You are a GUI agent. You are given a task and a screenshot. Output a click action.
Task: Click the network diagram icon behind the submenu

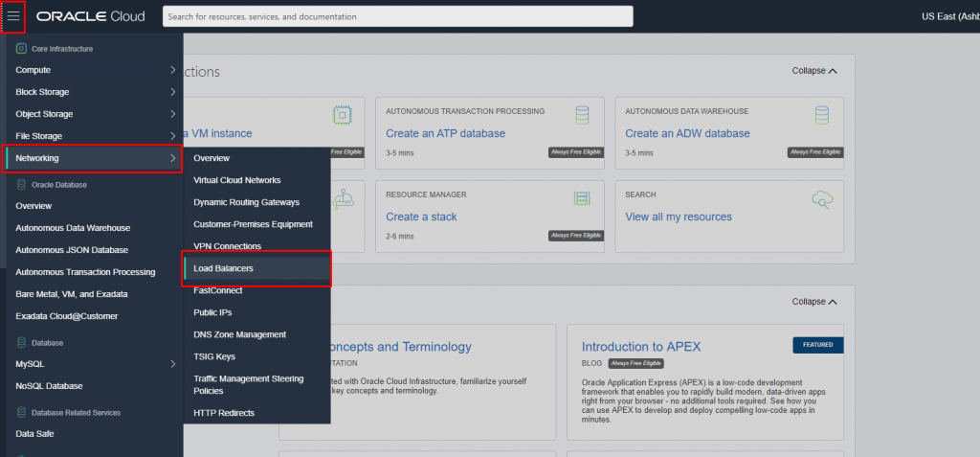tap(344, 199)
